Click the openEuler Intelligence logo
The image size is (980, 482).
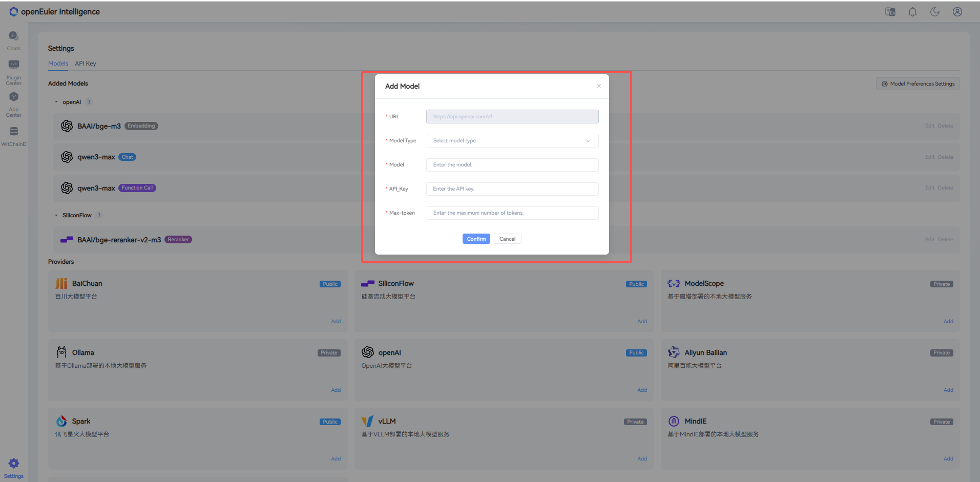coord(55,12)
